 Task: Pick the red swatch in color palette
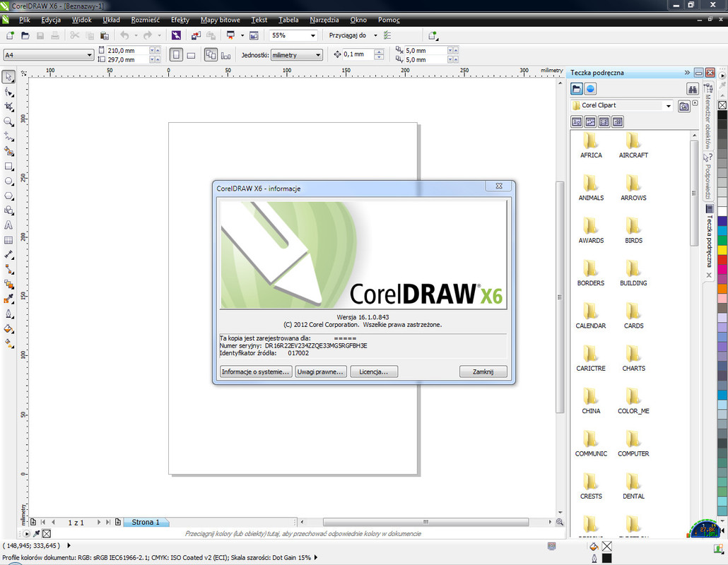pos(722,259)
